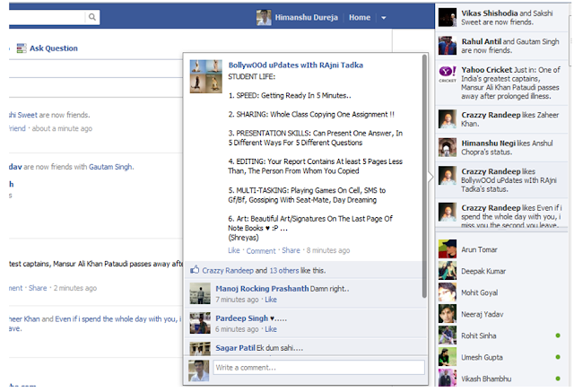Click Comment under the STUDENT LIFE post

click(x=261, y=251)
